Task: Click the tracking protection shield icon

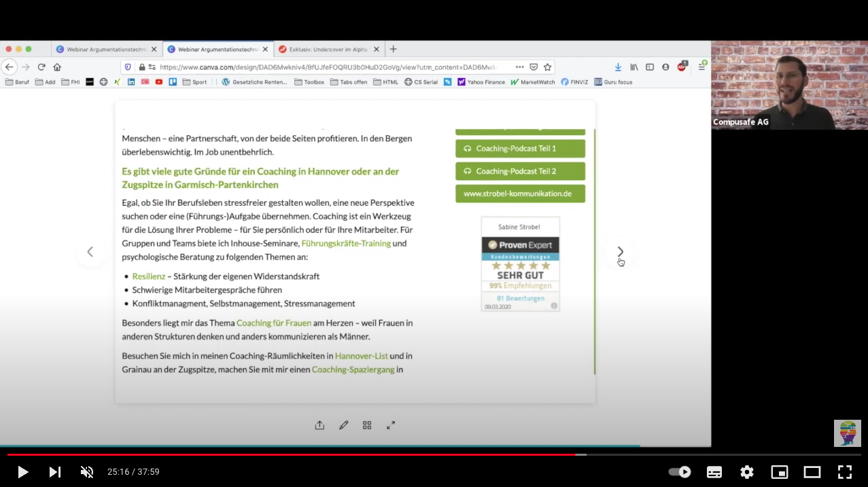Action: tap(127, 67)
